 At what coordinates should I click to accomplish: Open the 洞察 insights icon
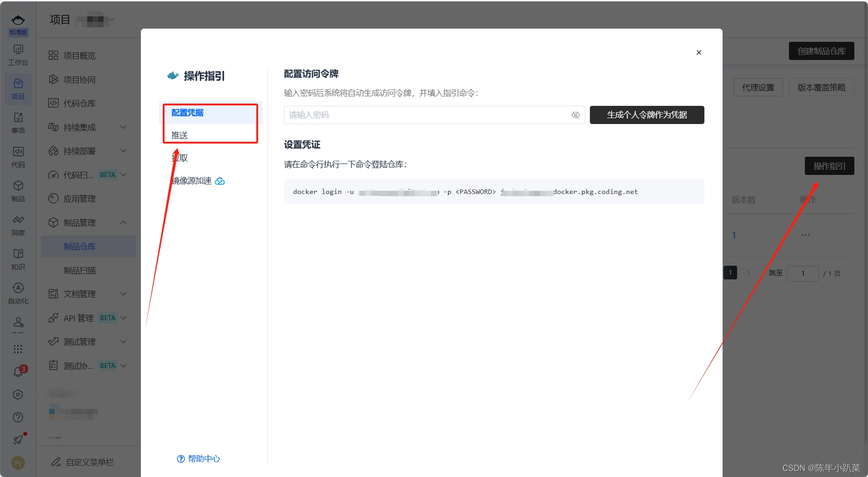tap(18, 225)
